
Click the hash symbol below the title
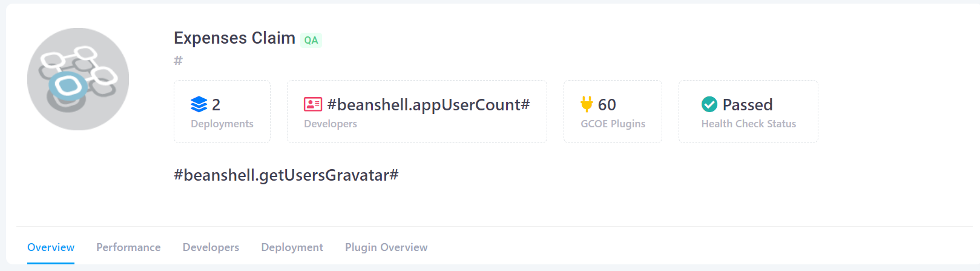point(178,60)
